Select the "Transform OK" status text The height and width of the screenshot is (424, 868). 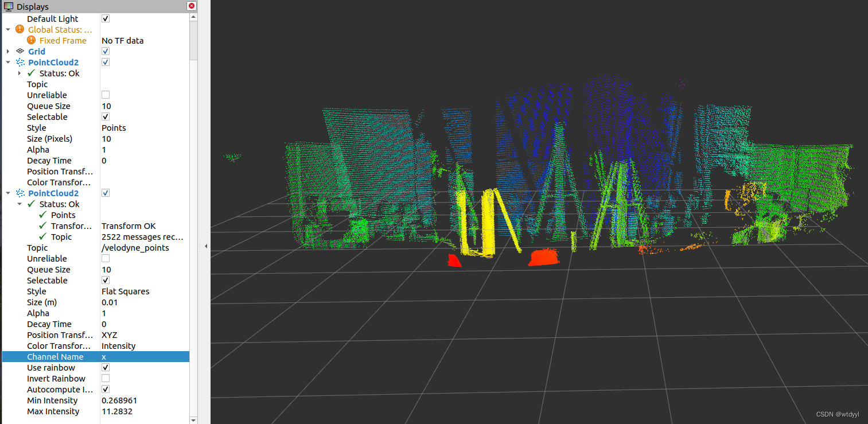point(129,225)
